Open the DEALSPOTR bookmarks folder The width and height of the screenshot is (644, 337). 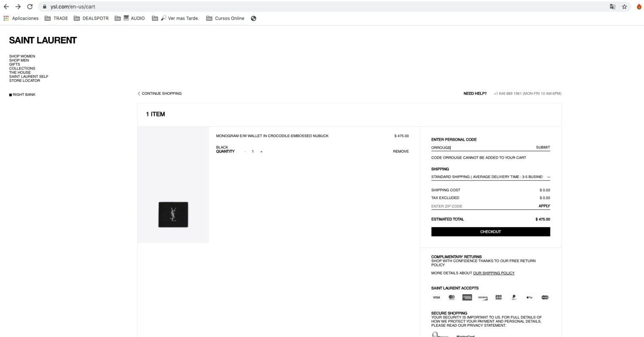(x=91, y=18)
